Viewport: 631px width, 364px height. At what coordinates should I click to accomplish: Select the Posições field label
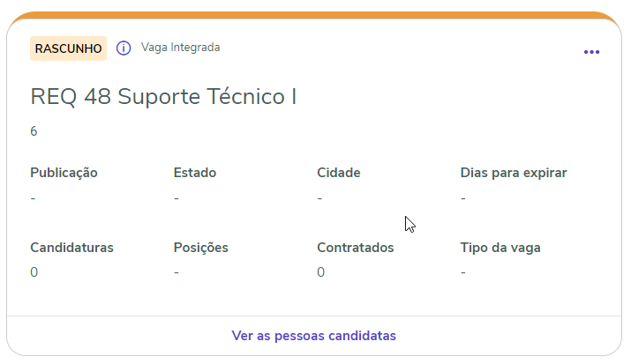201,248
